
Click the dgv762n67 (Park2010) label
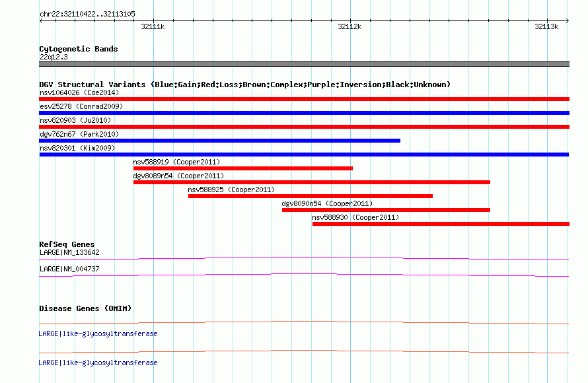(79, 134)
